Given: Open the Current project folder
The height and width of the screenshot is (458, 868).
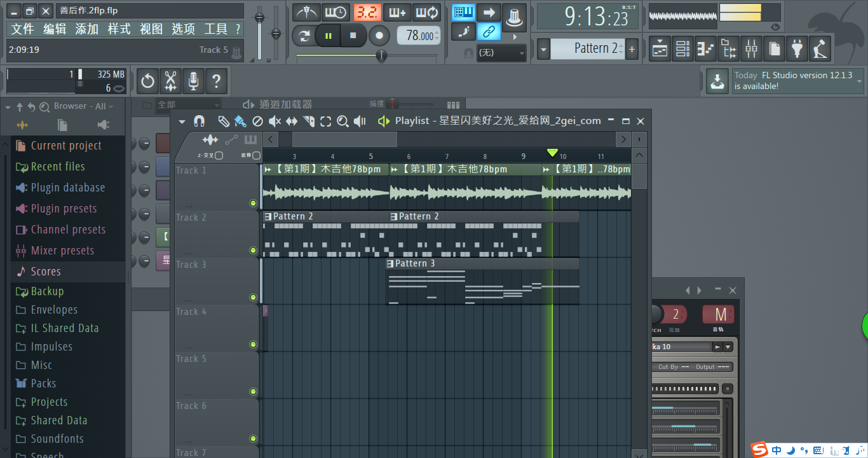Looking at the screenshot, I should click(66, 146).
